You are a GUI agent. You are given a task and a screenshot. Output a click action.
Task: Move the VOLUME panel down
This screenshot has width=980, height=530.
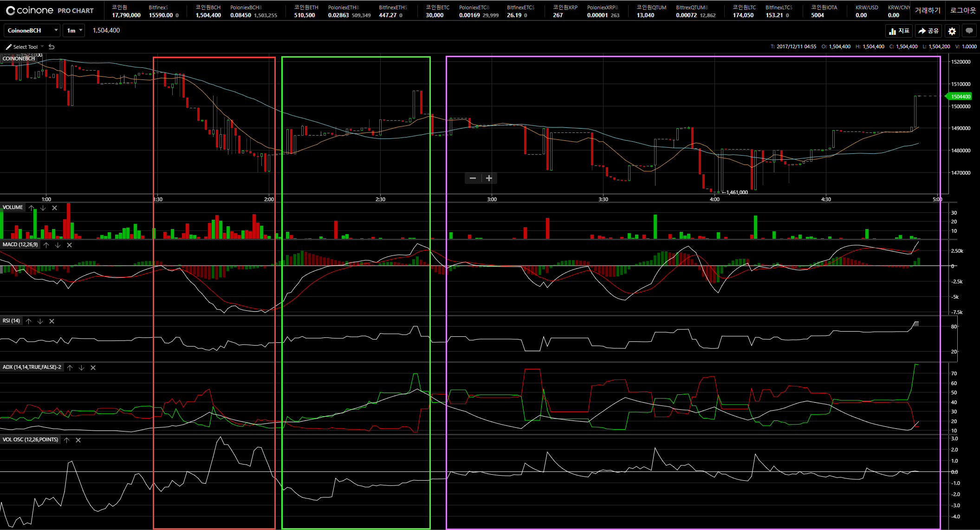coord(43,208)
